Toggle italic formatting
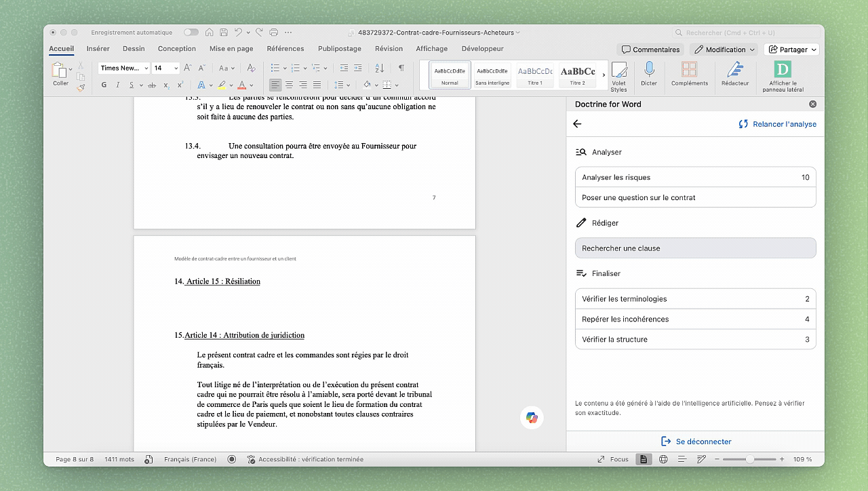This screenshot has height=491, width=868. 117,84
